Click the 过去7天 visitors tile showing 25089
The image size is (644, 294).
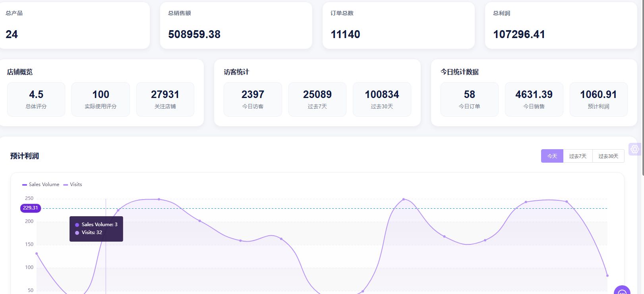coord(317,99)
